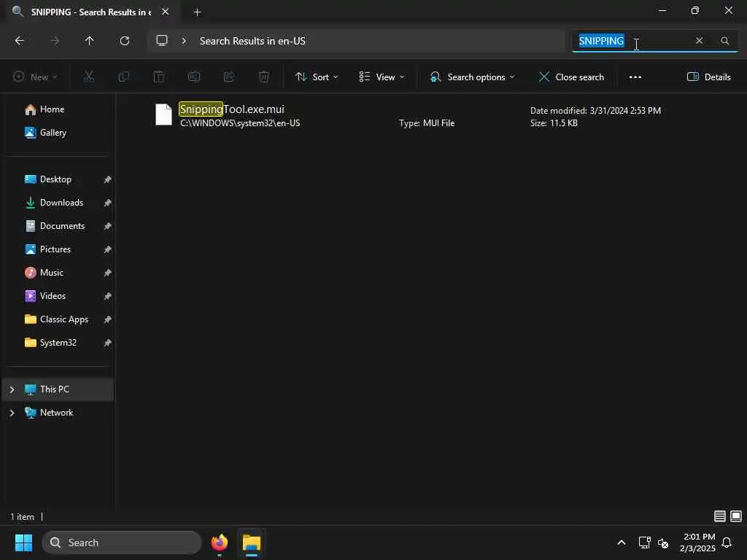Click the Rename icon

(194, 77)
